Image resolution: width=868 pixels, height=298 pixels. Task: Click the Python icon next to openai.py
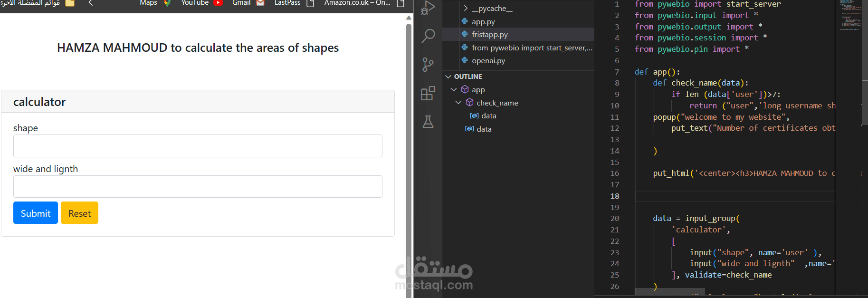point(465,60)
